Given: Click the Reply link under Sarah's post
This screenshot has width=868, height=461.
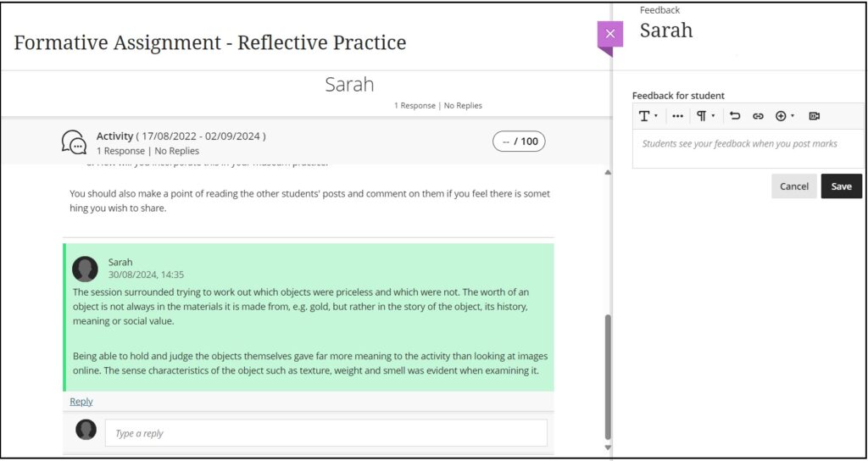Looking at the screenshot, I should click(81, 401).
